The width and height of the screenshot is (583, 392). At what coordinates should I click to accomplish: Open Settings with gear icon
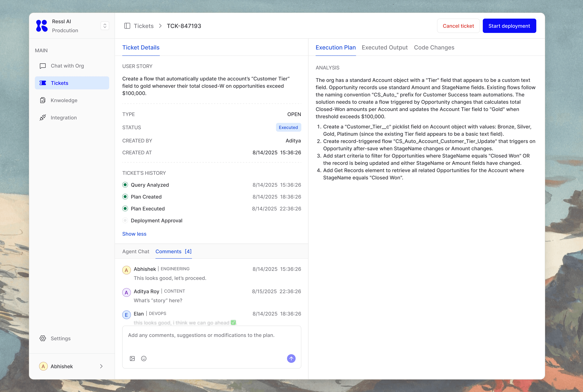pos(43,338)
